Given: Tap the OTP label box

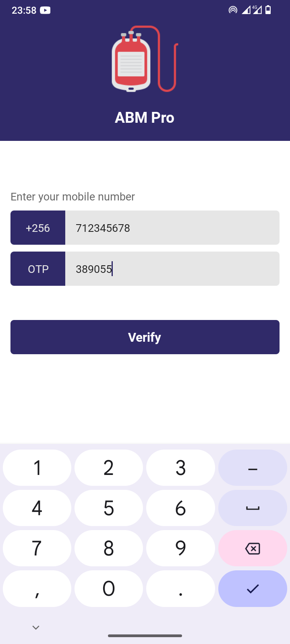Looking at the screenshot, I should click(x=38, y=269).
